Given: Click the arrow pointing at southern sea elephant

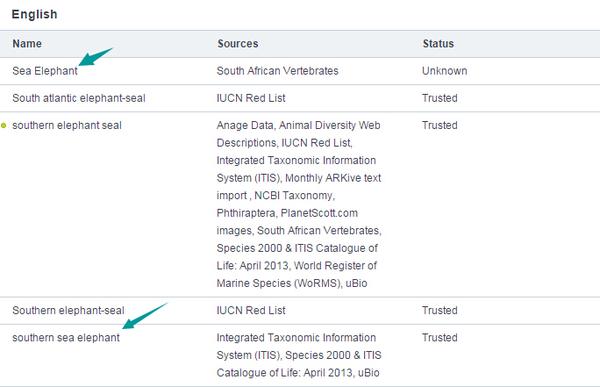Looking at the screenshot, I should [x=144, y=316].
